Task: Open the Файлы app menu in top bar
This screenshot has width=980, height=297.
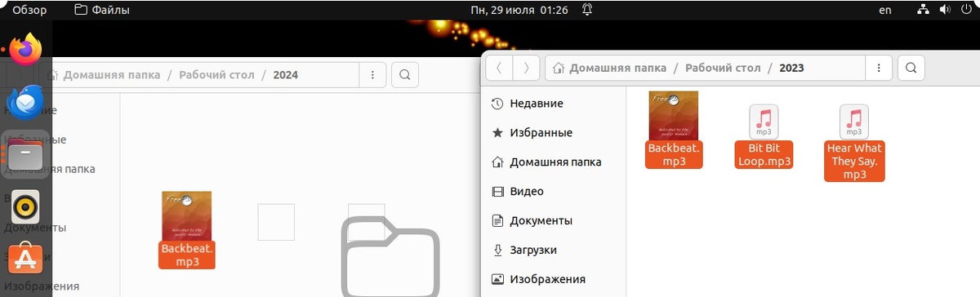Action: coord(101,10)
